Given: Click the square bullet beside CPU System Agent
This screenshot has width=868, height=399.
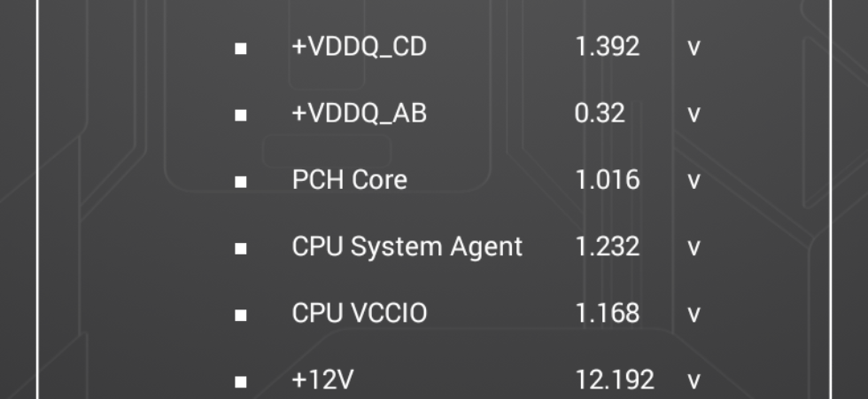Looking at the screenshot, I should 240,249.
